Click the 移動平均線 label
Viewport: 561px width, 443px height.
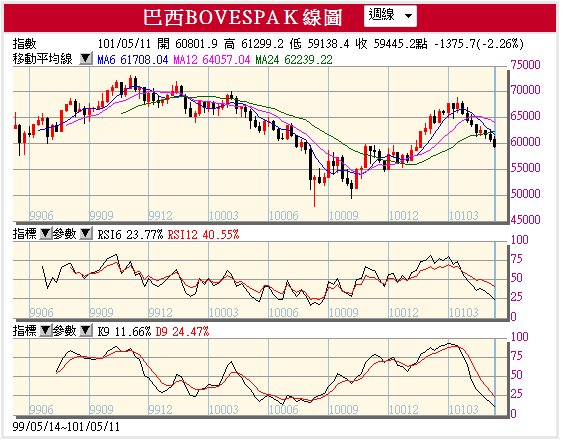(x=43, y=59)
